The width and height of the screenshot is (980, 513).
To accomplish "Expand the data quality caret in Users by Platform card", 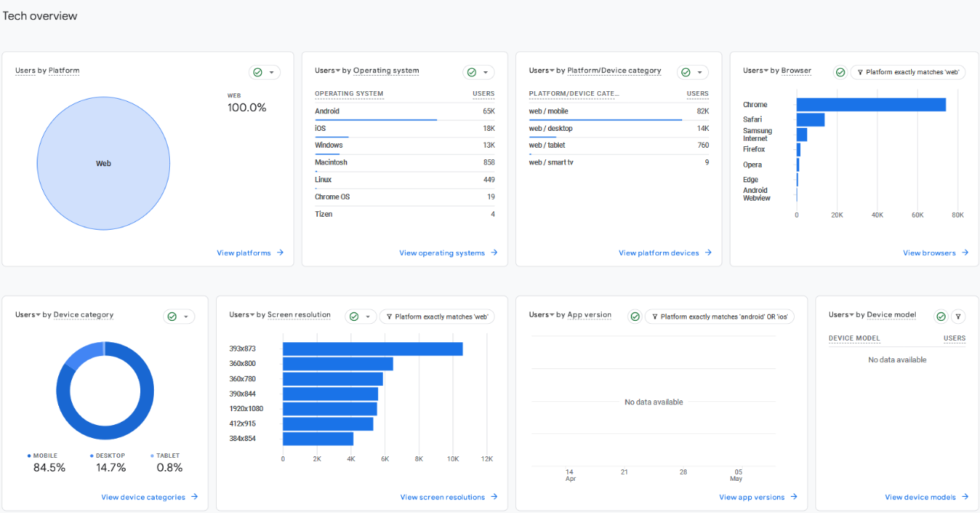I will (272, 73).
